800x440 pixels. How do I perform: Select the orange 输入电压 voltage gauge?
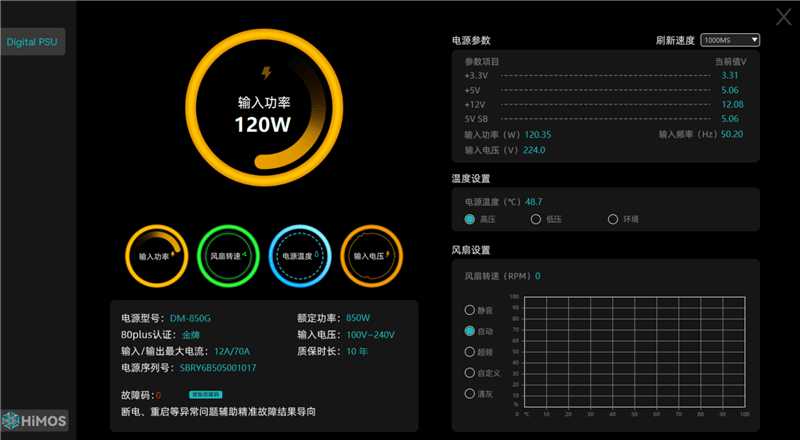click(x=371, y=256)
